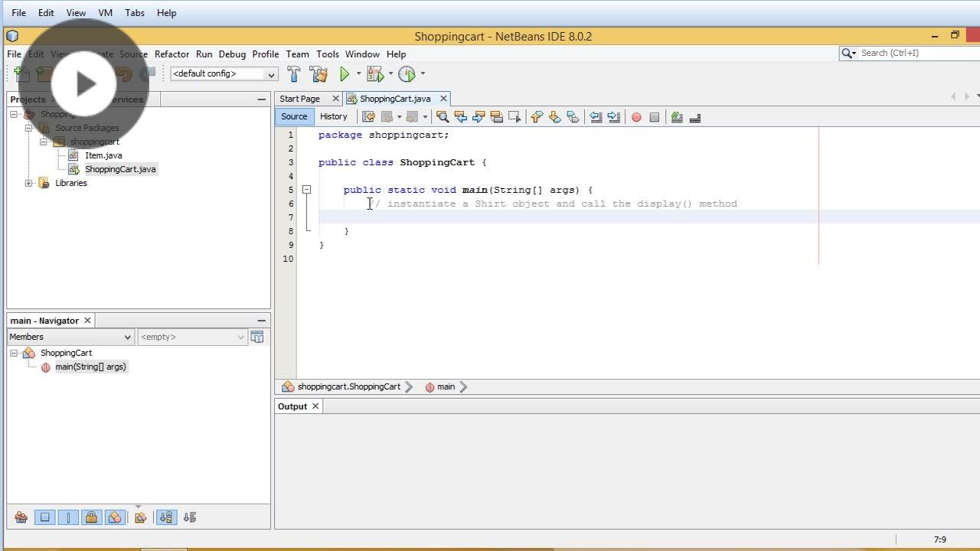Click the main breadcrumb item
Viewport: 980px width, 551px height.
(x=446, y=387)
